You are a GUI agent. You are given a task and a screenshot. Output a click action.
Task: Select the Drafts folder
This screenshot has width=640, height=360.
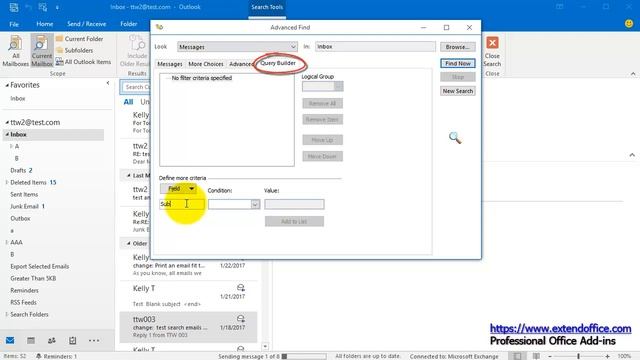[18, 170]
